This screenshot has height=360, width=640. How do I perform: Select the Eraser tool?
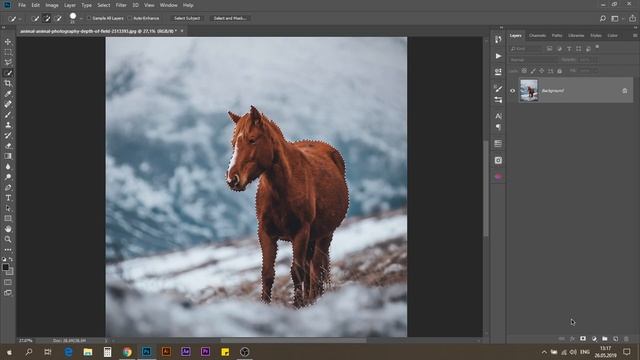pos(8,146)
